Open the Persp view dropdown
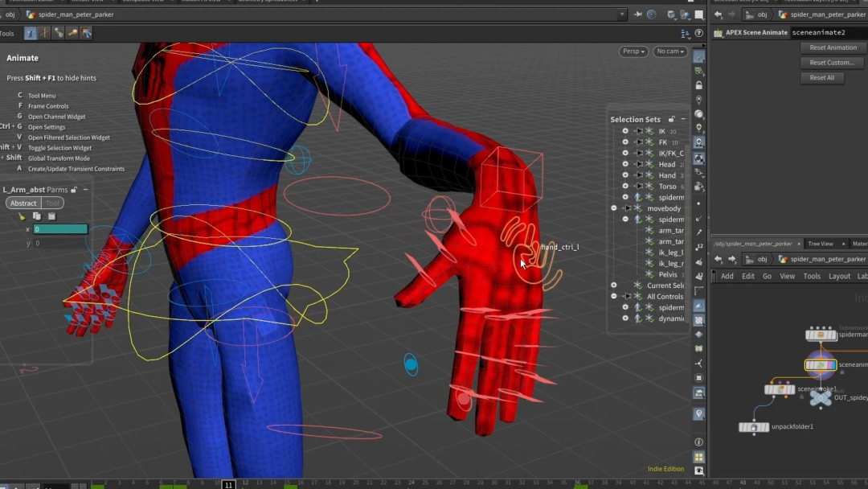This screenshot has width=868, height=489. (x=633, y=51)
